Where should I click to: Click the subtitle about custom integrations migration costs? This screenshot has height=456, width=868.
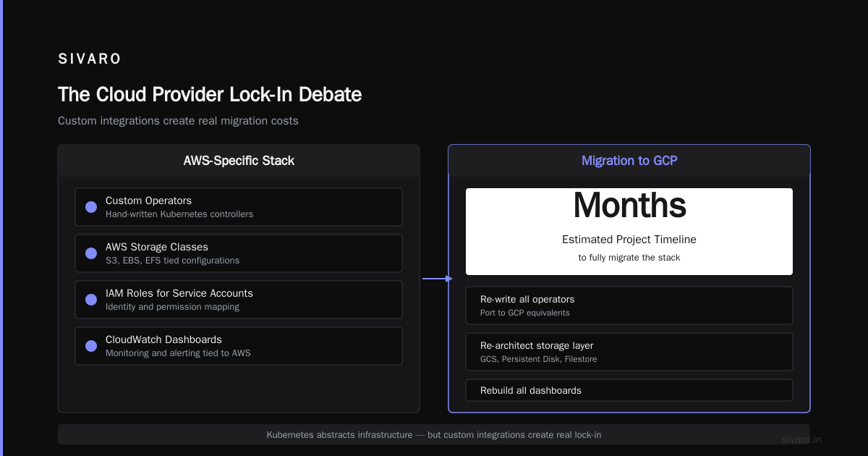[x=178, y=121]
